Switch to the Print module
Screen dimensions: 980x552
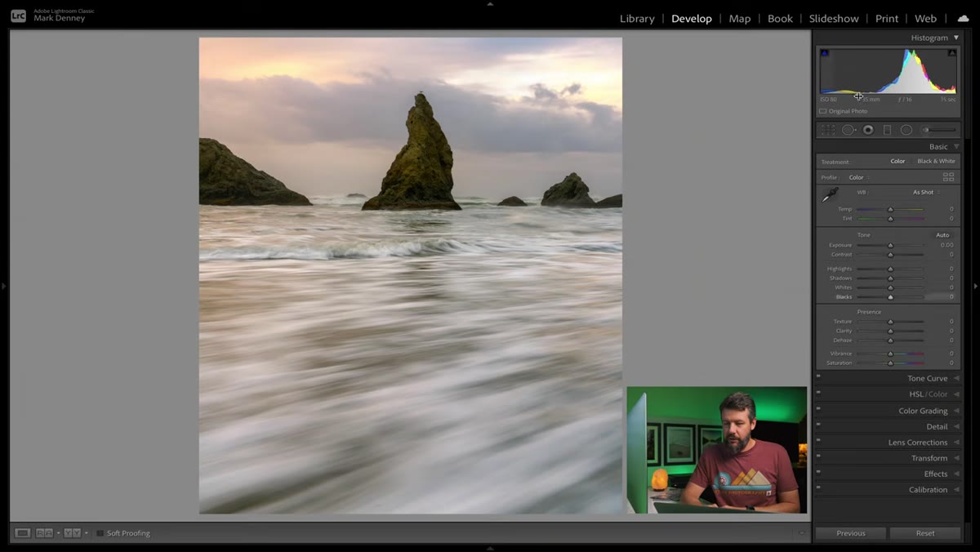[887, 18]
